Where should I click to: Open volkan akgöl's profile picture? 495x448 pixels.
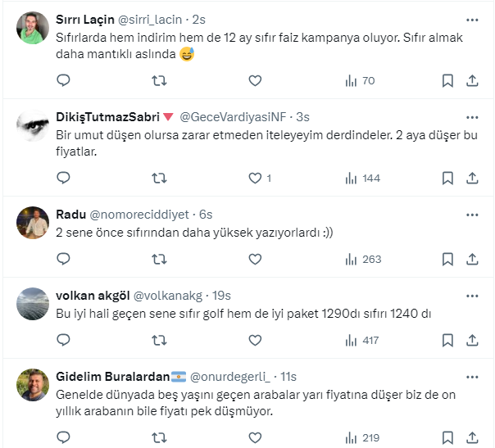(x=32, y=303)
